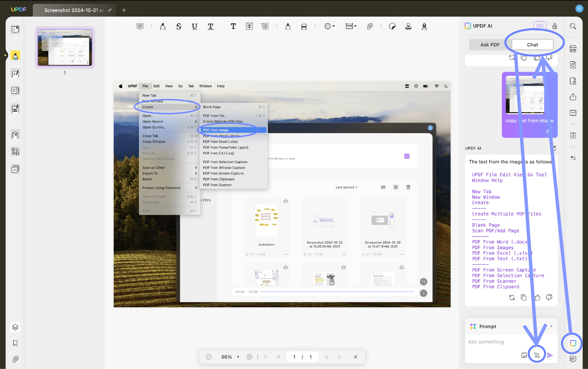Click the Share upload icon in right toolbar
This screenshot has height=369, width=588.
[x=573, y=97]
